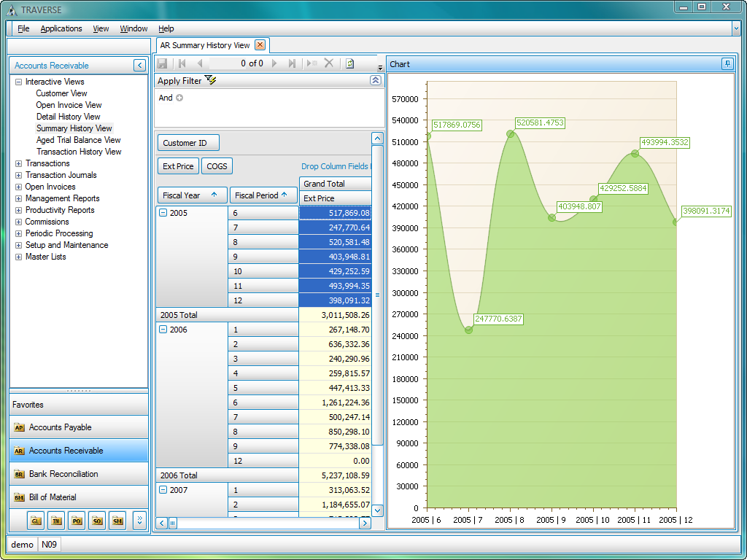Open the Applications menu
The width and height of the screenshot is (747, 560).
(x=61, y=28)
